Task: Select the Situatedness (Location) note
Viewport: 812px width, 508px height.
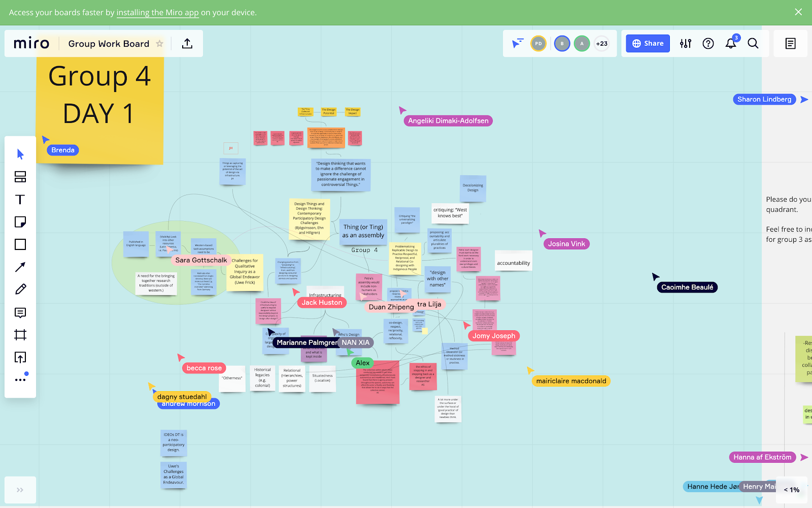Action: tap(322, 378)
